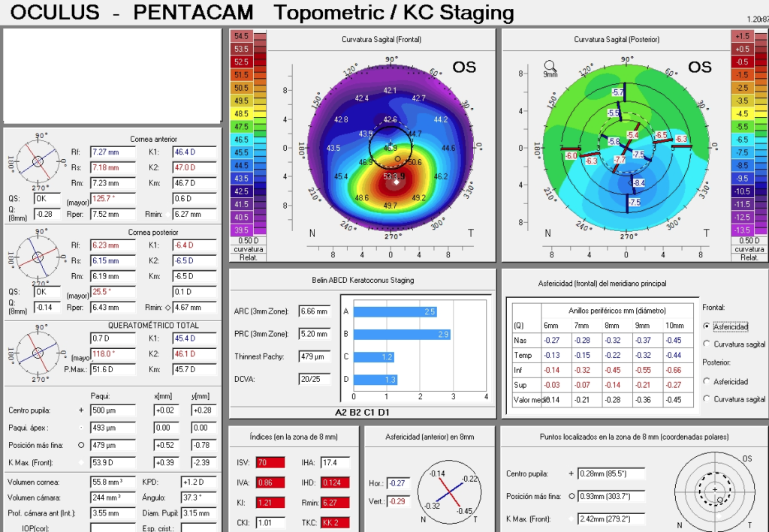Select Frontal Curvatura sagital radio button

coord(707,344)
